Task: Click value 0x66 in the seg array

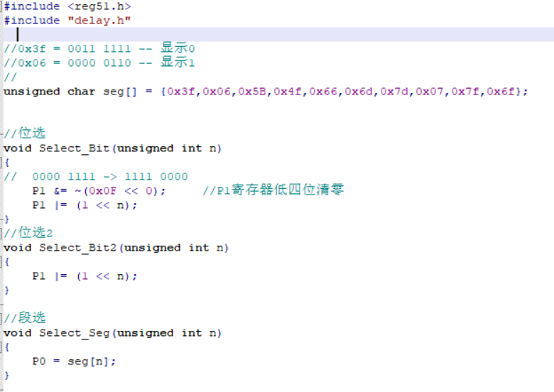Action: [323, 92]
